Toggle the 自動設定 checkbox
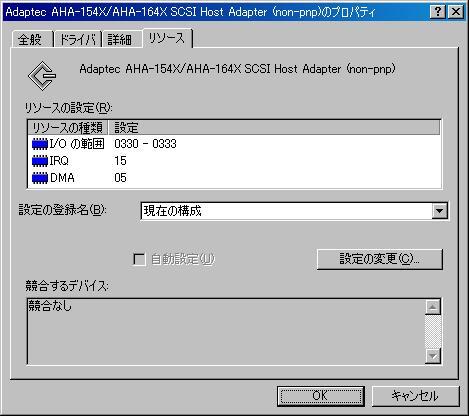 point(139,259)
